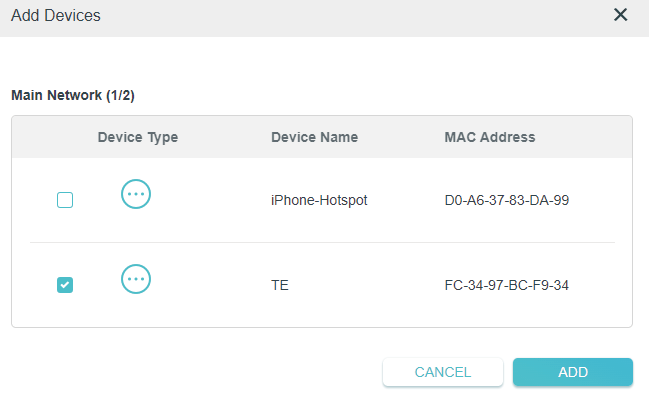Click the Add Devices title text
The image size is (649, 408).
click(x=55, y=15)
